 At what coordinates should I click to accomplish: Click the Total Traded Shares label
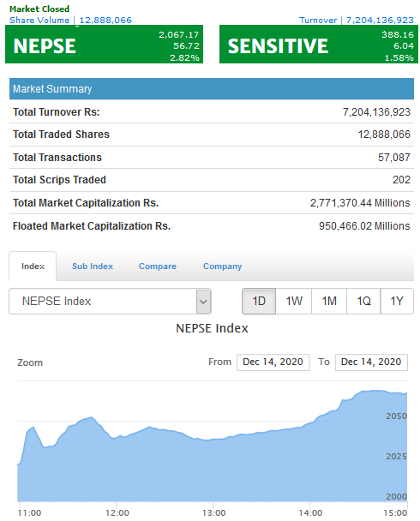point(61,135)
